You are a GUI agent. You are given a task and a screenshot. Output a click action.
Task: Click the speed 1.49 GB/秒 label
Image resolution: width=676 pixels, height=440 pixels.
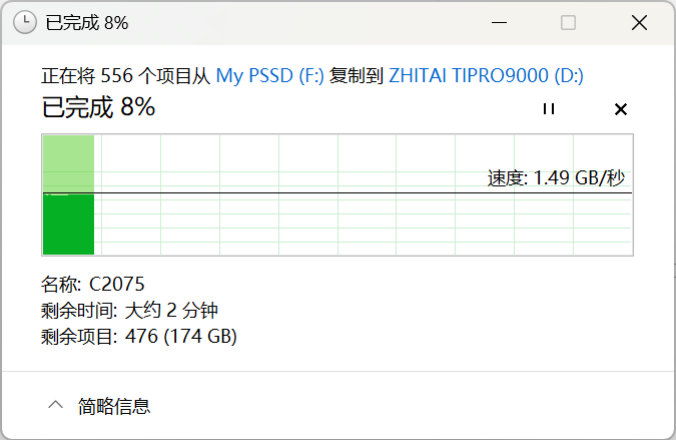click(556, 178)
